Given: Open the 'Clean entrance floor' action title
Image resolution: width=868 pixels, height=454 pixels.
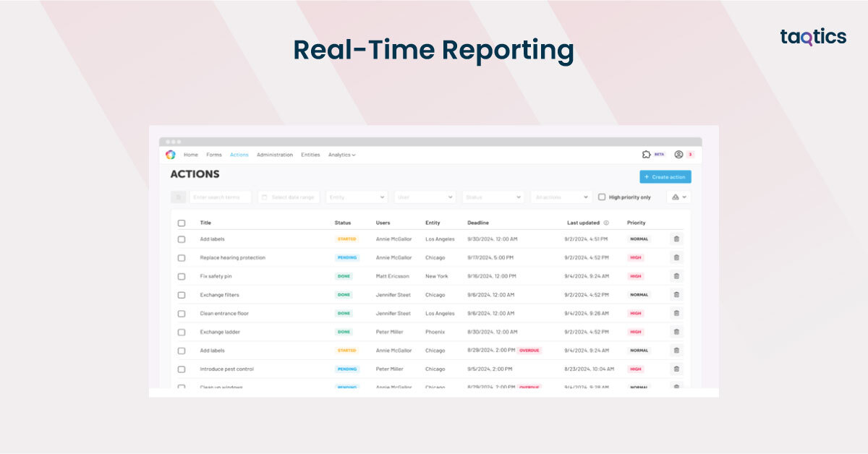Looking at the screenshot, I should tap(226, 313).
